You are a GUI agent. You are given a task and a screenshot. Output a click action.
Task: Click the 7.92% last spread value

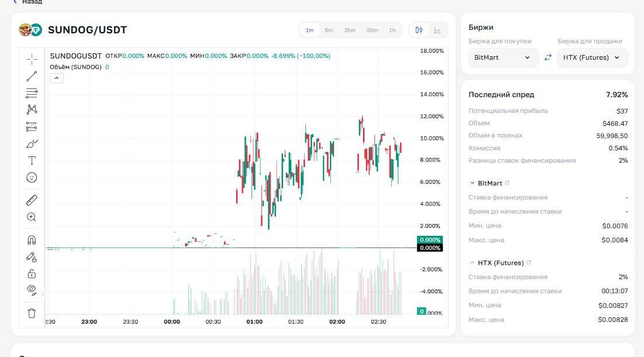tap(617, 94)
